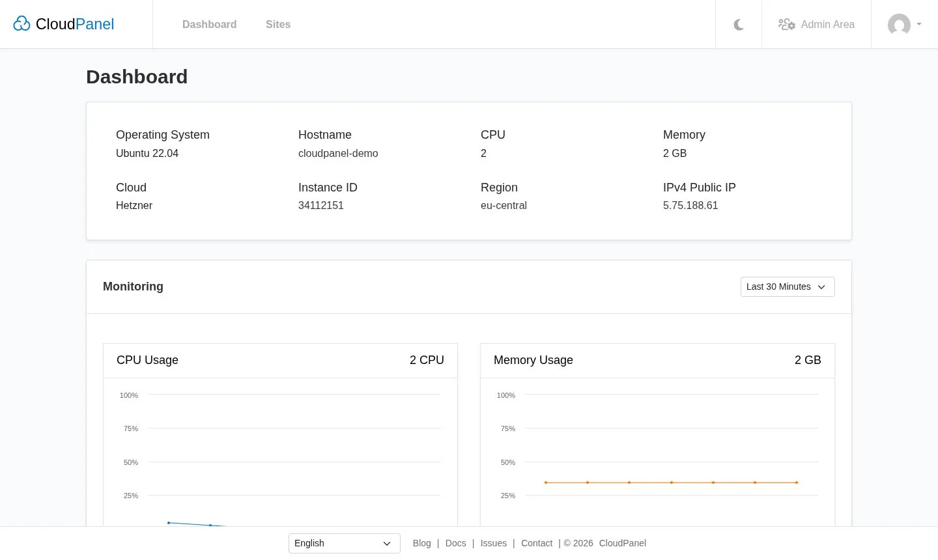Viewport: 938px width, 560px height.
Task: Open the Dashboard navigation tab
Action: click(209, 24)
